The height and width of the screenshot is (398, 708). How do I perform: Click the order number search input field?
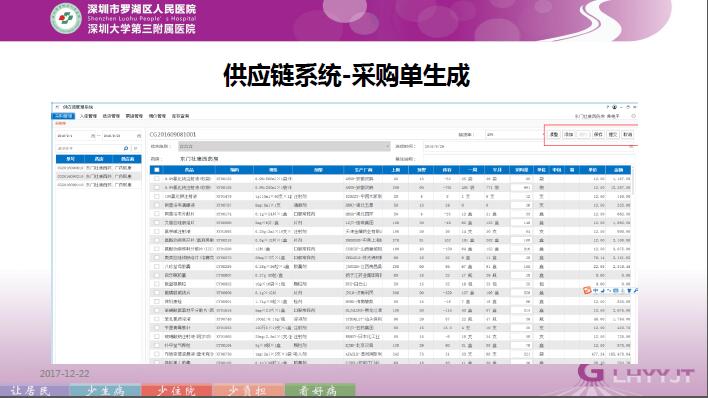[89, 148]
